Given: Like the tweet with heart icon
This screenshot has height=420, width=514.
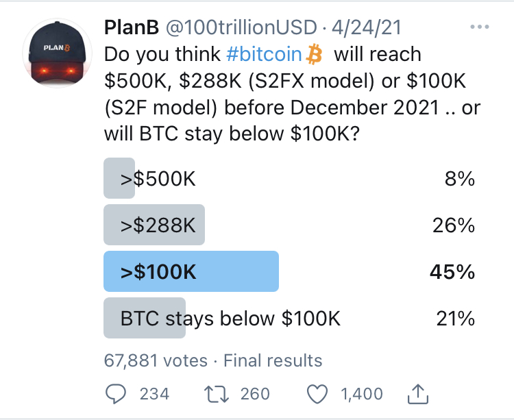Looking at the screenshot, I should (x=317, y=394).
